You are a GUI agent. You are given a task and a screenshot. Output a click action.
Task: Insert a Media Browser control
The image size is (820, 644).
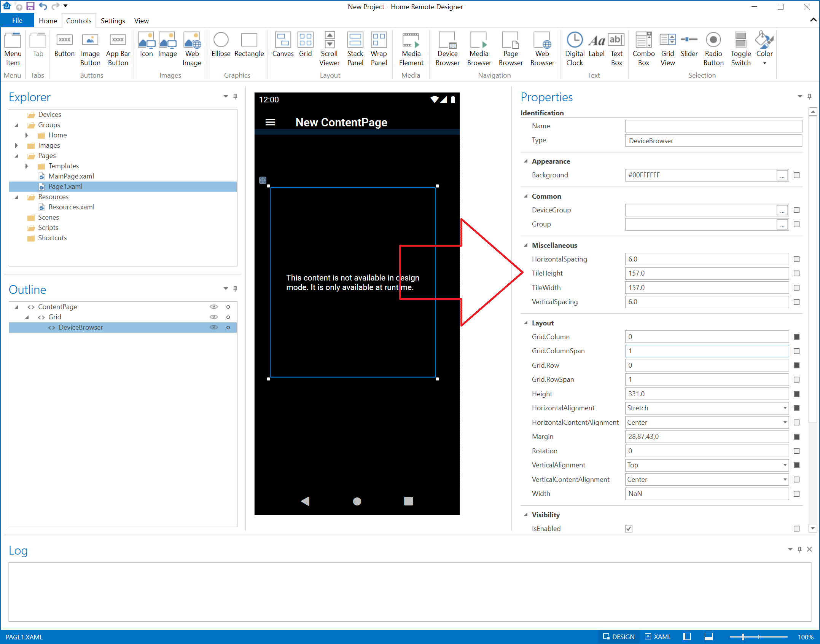(x=479, y=49)
